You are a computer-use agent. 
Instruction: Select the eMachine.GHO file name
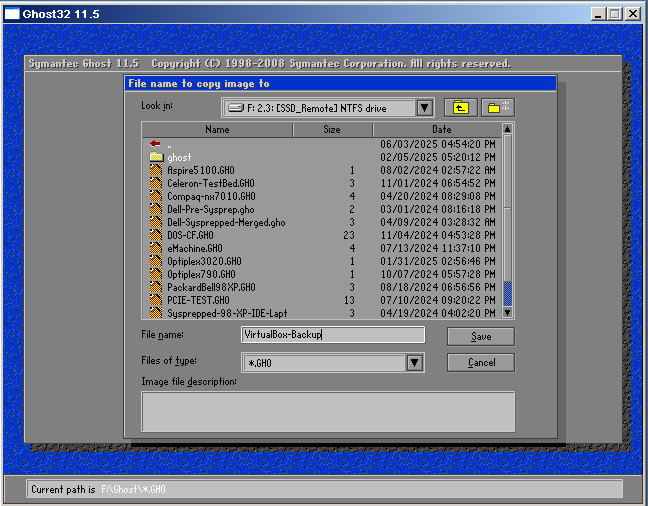tap(195, 248)
